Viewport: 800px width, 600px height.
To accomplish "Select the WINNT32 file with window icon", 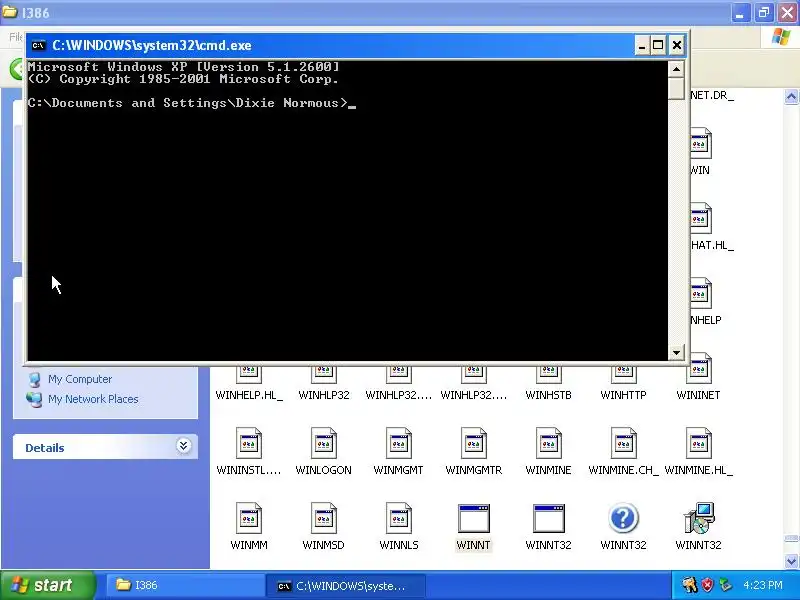I will (x=548, y=518).
